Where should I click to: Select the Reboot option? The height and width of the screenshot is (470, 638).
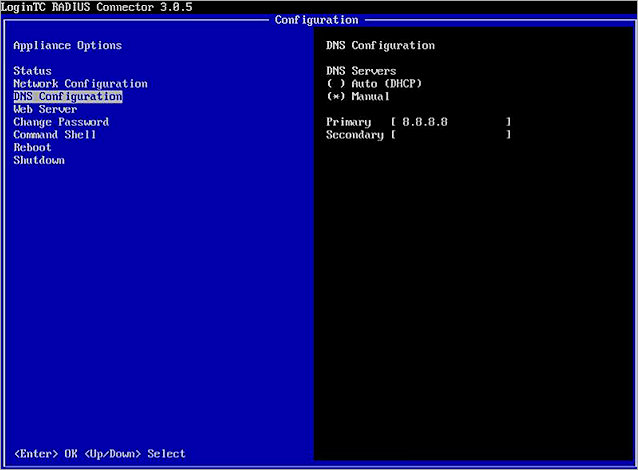point(33,147)
